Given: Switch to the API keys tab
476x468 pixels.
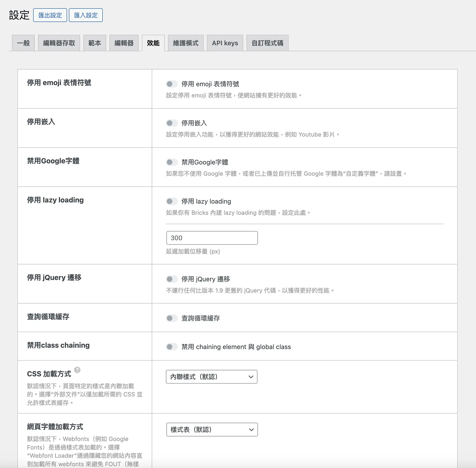Looking at the screenshot, I should tap(225, 43).
